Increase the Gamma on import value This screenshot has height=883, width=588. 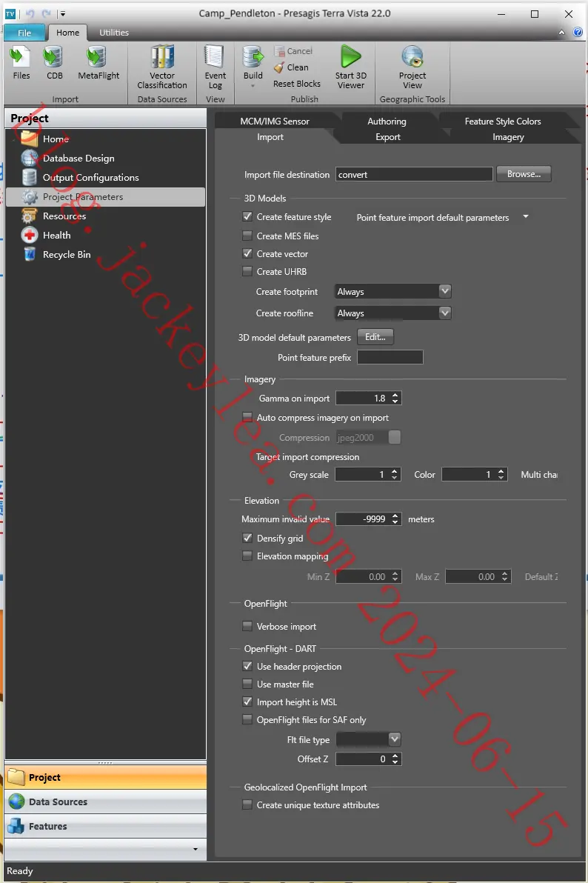pos(395,395)
